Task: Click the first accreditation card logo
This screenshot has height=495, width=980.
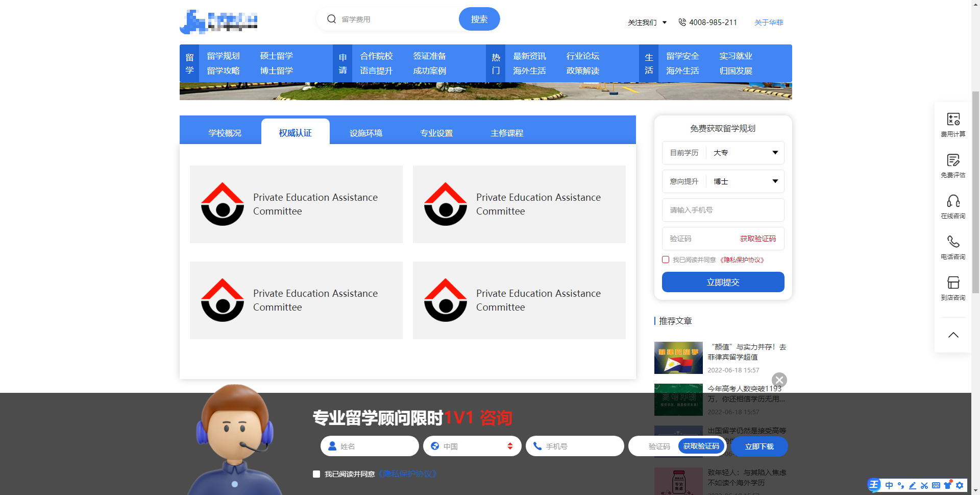Action: pos(223,204)
